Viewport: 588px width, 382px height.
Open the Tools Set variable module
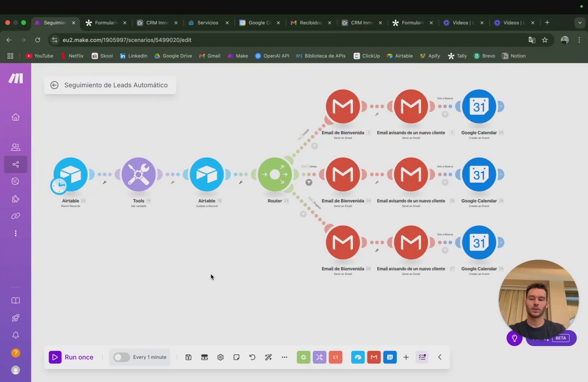pyautogui.click(x=139, y=174)
